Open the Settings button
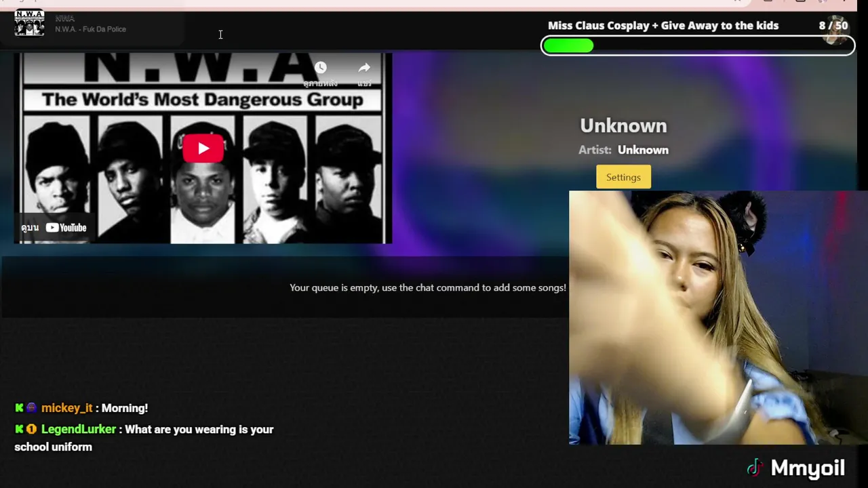The image size is (868, 488). [x=623, y=177]
